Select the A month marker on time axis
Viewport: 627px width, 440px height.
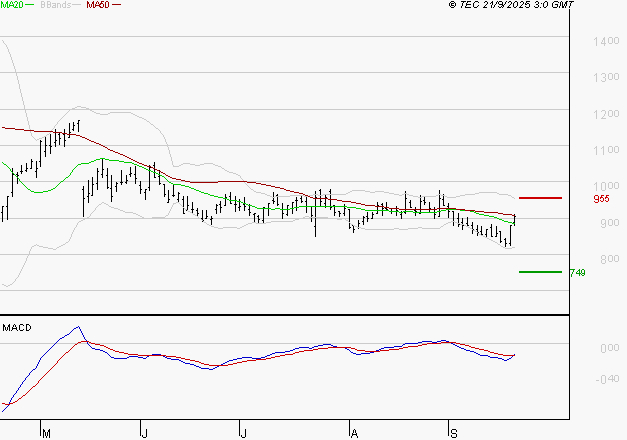coord(353,433)
